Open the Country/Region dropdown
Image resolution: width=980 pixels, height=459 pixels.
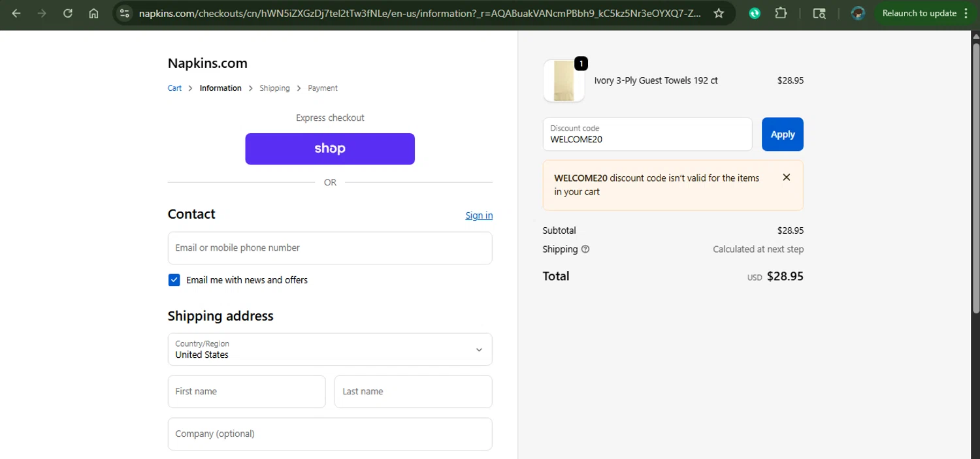click(x=330, y=349)
